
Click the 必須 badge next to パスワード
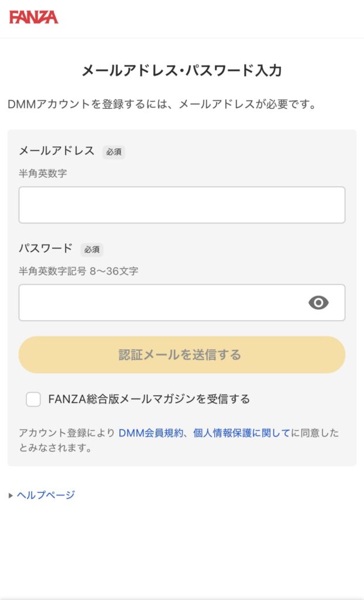tap(92, 249)
